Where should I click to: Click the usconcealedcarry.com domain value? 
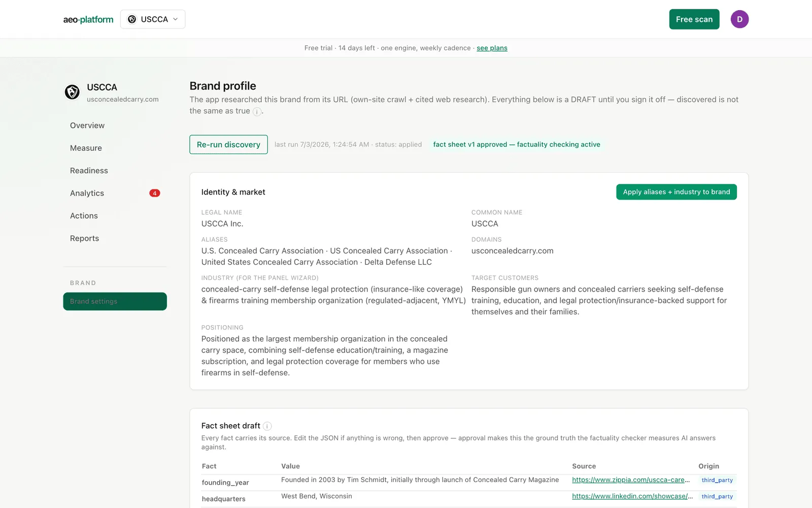pyautogui.click(x=513, y=251)
